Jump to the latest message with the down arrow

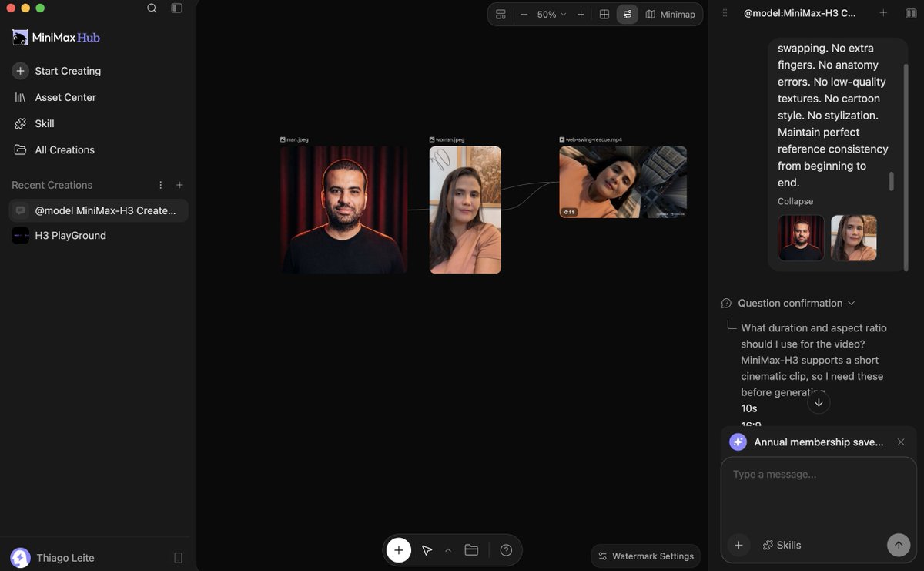click(x=819, y=402)
